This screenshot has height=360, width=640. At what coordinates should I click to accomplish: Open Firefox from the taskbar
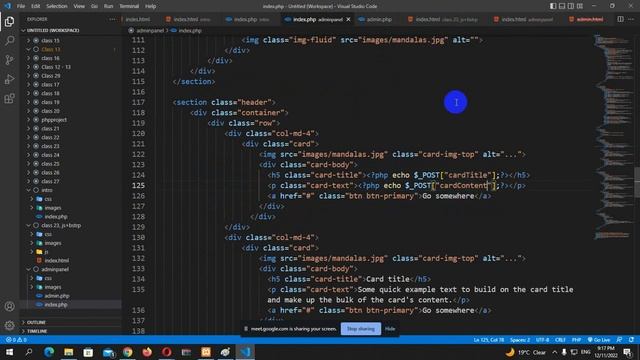pyautogui.click(x=147, y=352)
